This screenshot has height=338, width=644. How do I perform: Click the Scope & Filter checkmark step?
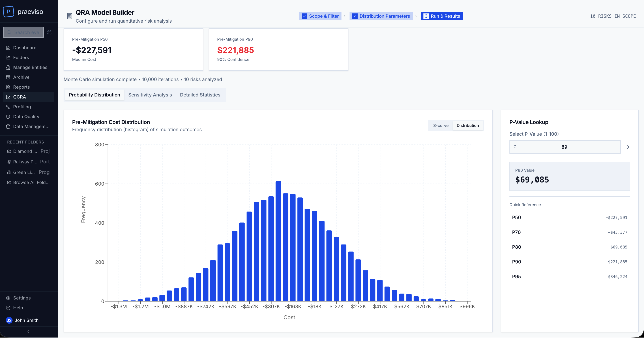(320, 16)
